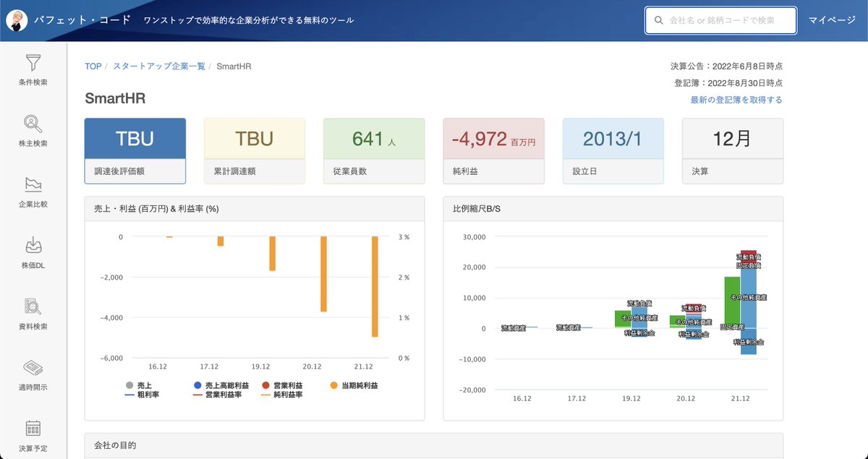Click the 21.12 orange net income bar
The image size is (868, 459).
coord(375,286)
